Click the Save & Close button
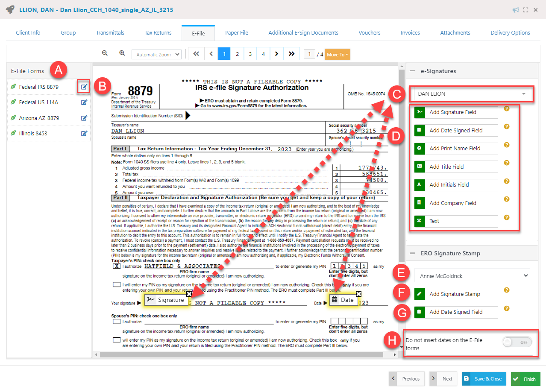Image resolution: width=546 pixels, height=392 pixels. (484, 379)
